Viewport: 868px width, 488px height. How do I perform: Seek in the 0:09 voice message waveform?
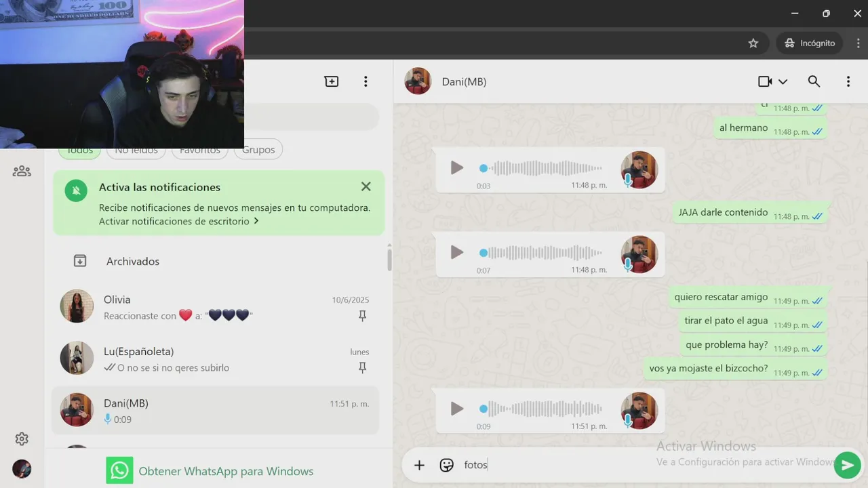point(541,409)
